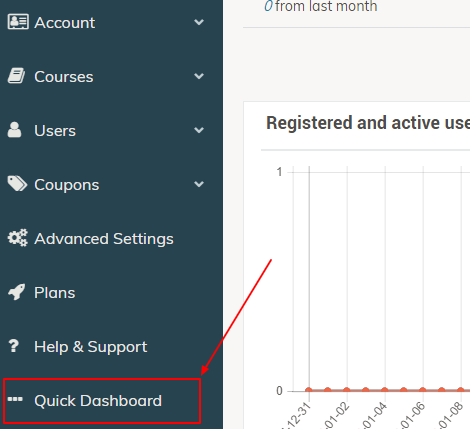The width and height of the screenshot is (470, 429).
Task: Expand the Coupons submenu chevron
Action: pos(199,184)
